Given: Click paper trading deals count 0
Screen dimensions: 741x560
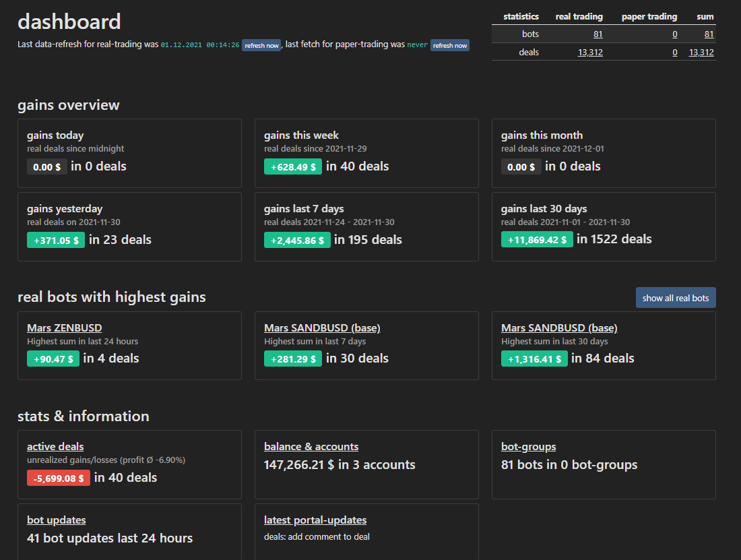Looking at the screenshot, I should tap(675, 53).
